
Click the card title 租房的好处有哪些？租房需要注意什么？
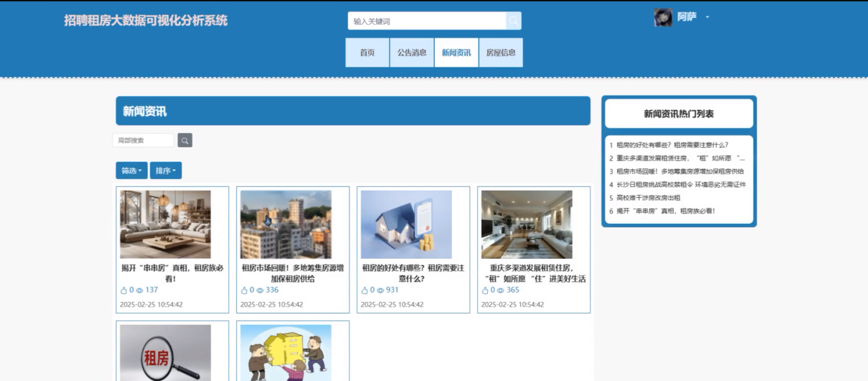pyautogui.click(x=413, y=274)
